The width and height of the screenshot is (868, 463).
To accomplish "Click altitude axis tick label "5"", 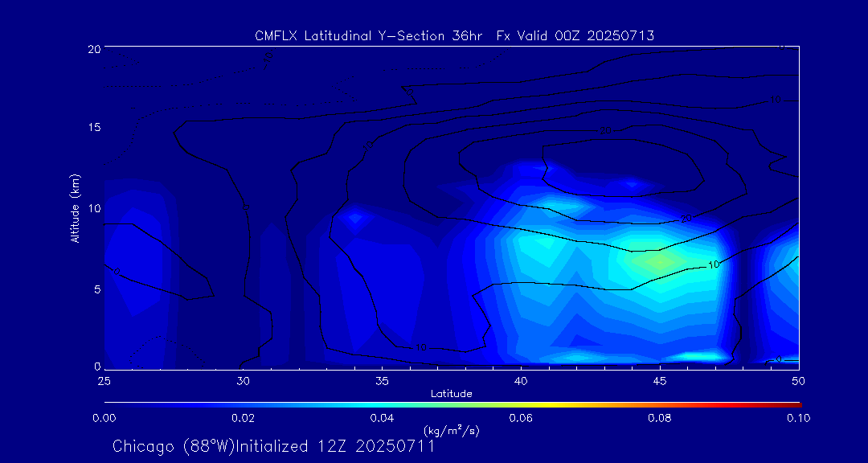I will point(97,289).
